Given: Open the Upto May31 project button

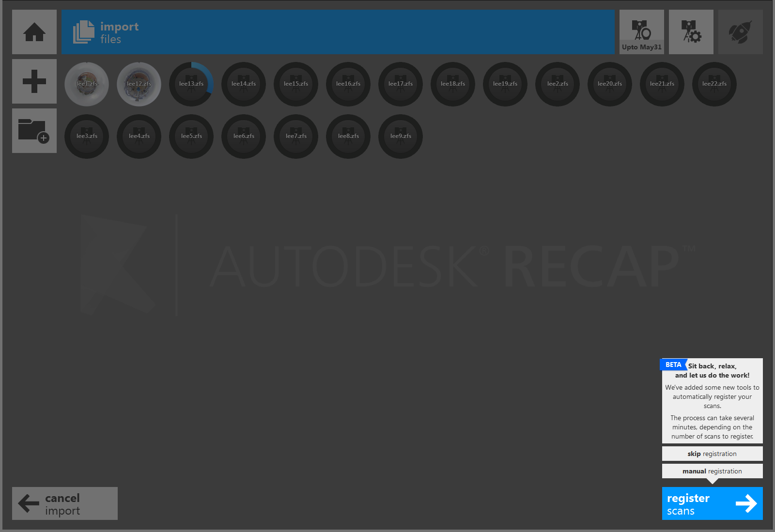Looking at the screenshot, I should click(642, 32).
